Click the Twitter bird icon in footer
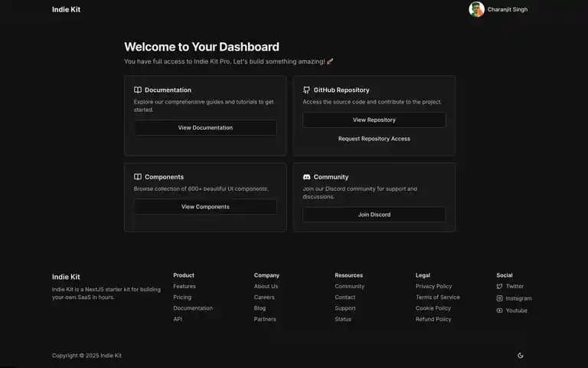This screenshot has width=588, height=368. pos(499,286)
